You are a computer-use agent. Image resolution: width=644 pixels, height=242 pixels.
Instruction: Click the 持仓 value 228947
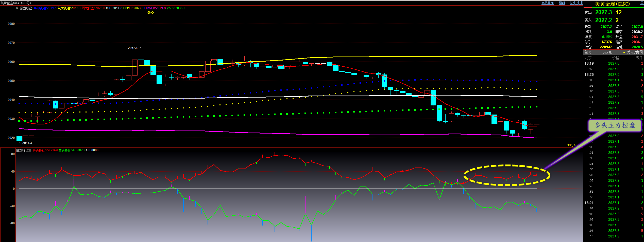(x=606, y=47)
